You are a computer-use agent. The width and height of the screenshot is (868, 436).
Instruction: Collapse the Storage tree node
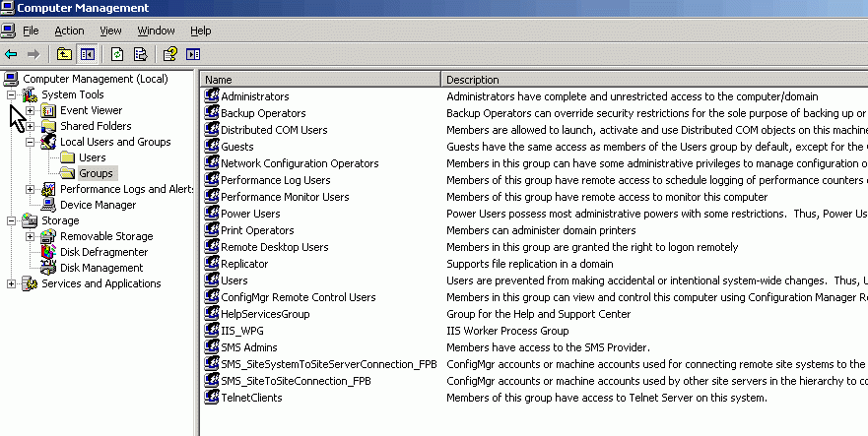[x=11, y=220]
